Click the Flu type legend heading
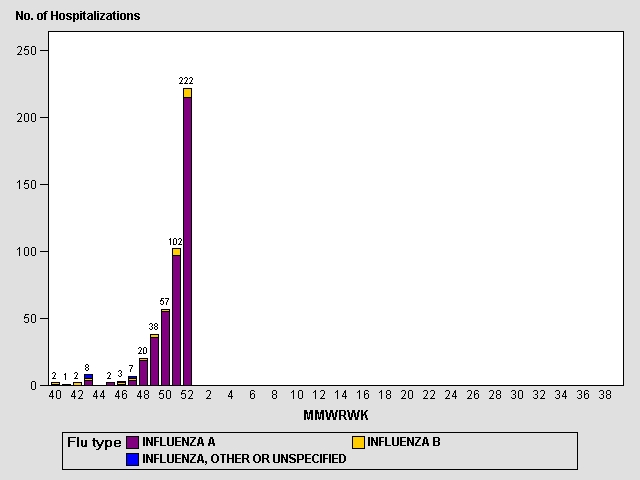Image resolution: width=640 pixels, height=480 pixels. coord(94,442)
